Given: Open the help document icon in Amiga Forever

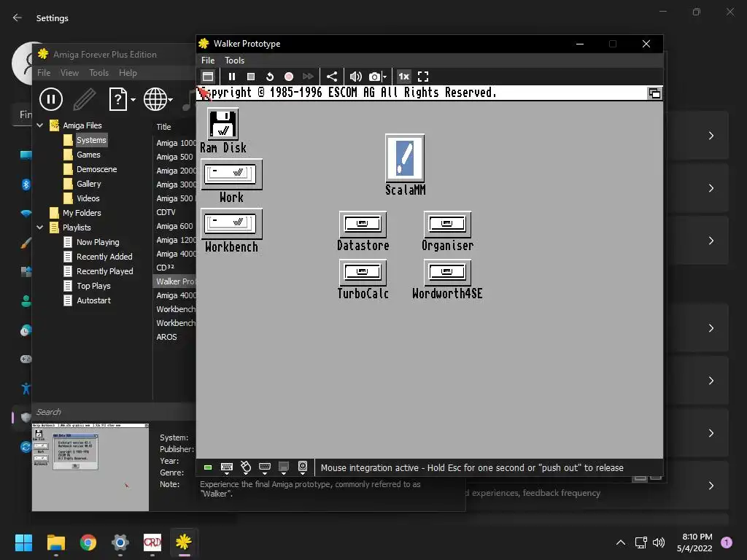Looking at the screenshot, I should click(117, 99).
